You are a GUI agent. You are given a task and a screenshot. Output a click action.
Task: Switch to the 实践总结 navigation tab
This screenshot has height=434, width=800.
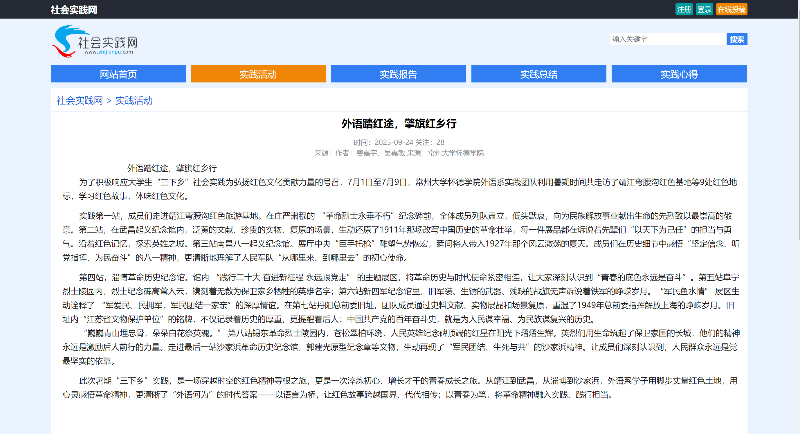[539, 74]
